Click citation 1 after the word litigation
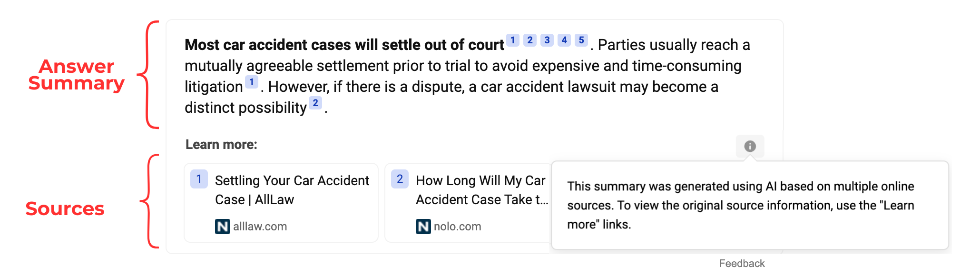The width and height of the screenshot is (980, 277). pyautogui.click(x=252, y=82)
